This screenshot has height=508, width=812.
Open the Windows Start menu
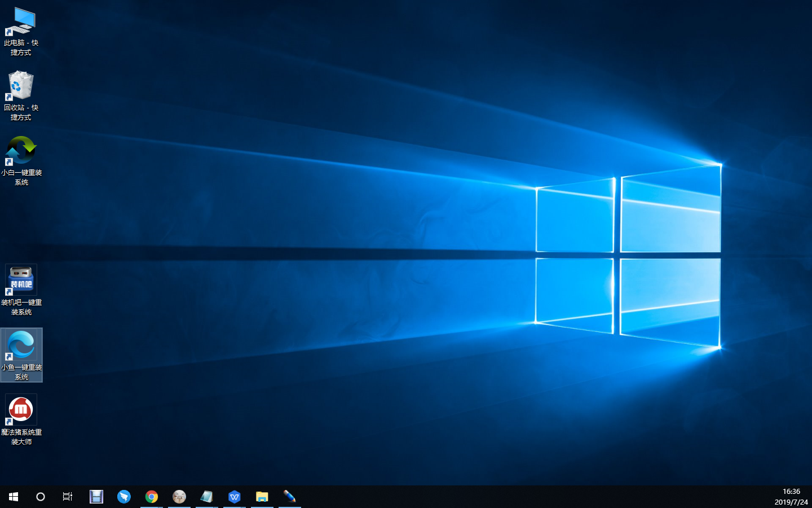14,497
